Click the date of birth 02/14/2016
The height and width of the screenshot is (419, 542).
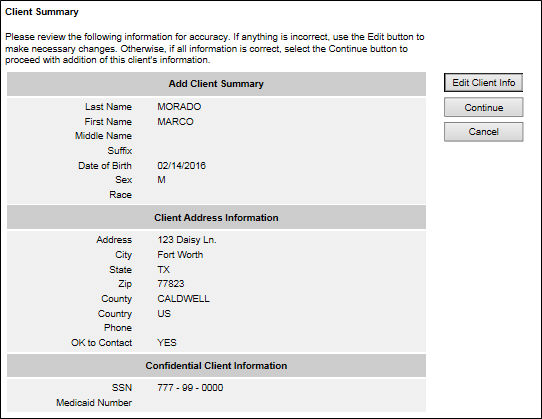click(x=181, y=166)
